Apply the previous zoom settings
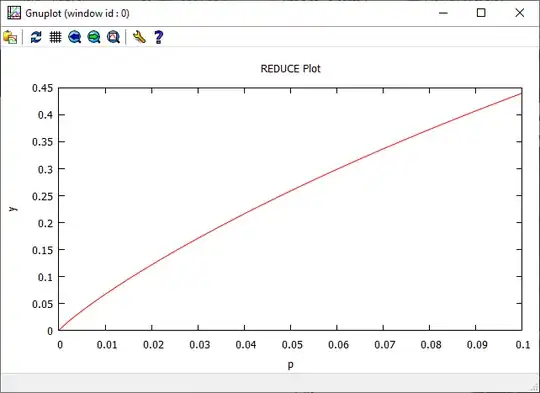Image resolution: width=540 pixels, height=393 pixels. coord(75,37)
